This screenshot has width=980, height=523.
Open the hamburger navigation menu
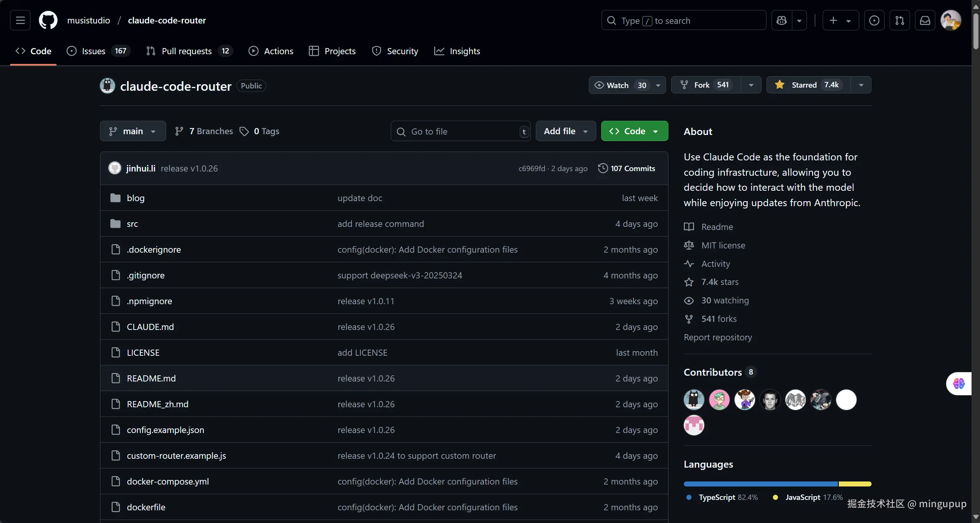pos(20,20)
